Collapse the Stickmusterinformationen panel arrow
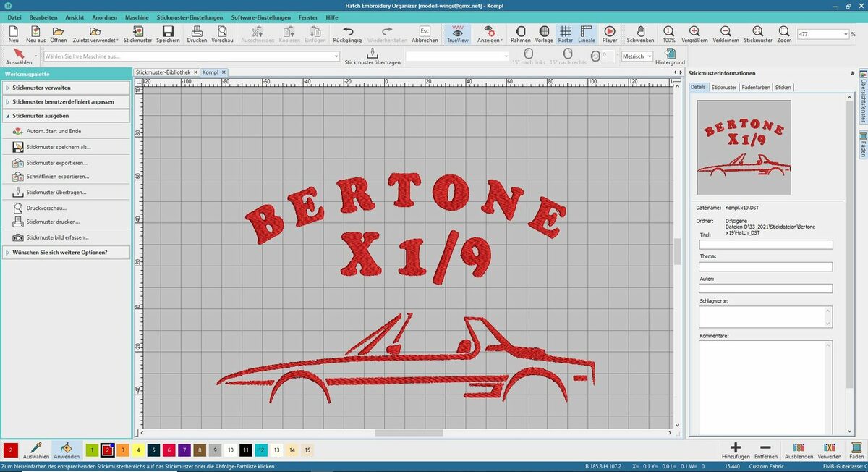 click(x=852, y=73)
